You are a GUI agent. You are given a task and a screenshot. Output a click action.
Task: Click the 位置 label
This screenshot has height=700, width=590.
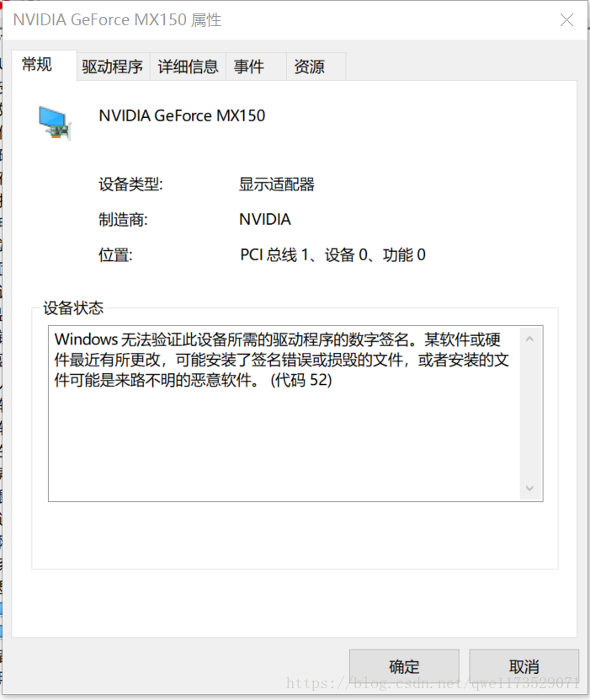[115, 255]
